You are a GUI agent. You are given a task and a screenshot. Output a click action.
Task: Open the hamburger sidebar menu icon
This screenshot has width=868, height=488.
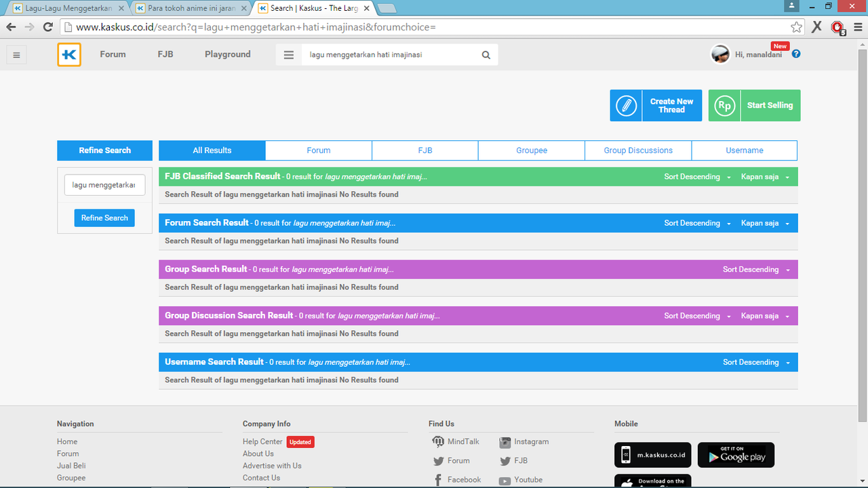point(17,55)
